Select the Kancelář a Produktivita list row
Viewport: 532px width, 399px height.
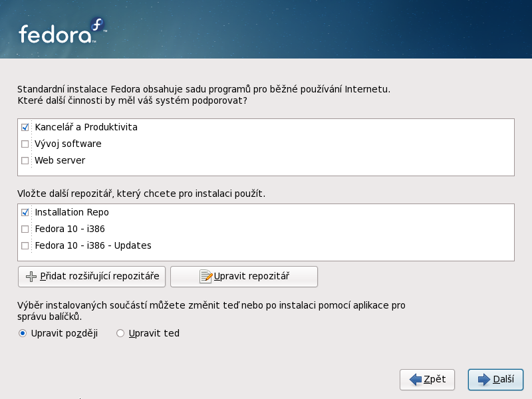tap(266, 127)
